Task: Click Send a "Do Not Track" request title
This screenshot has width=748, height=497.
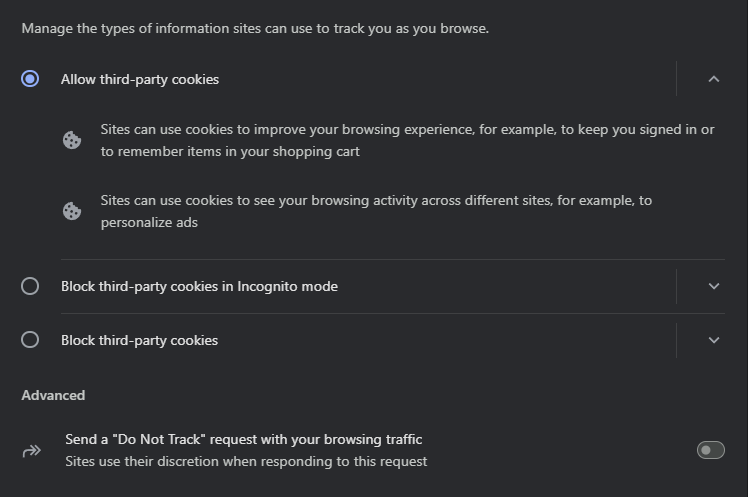Action: (244, 439)
